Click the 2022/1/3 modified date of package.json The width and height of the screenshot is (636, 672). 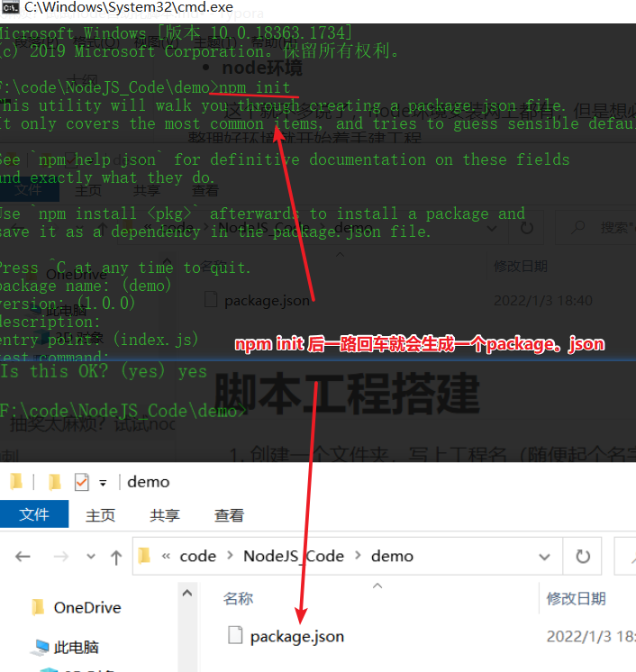point(591,637)
